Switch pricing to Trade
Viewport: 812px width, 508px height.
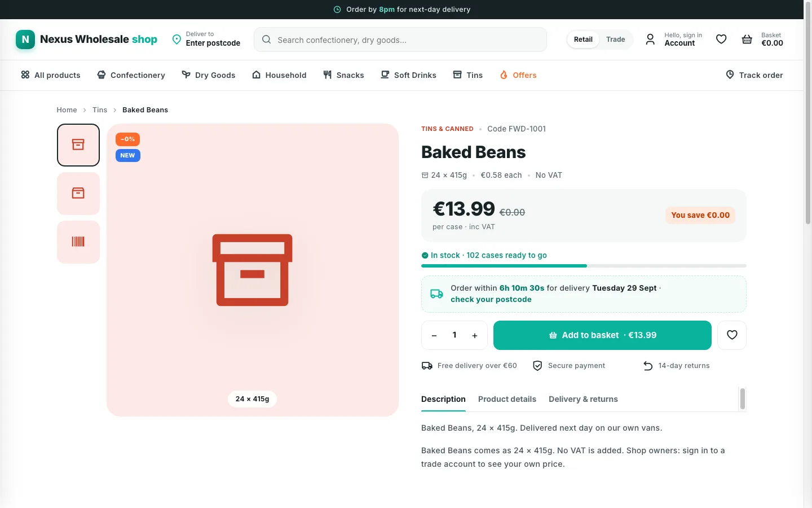coord(616,40)
